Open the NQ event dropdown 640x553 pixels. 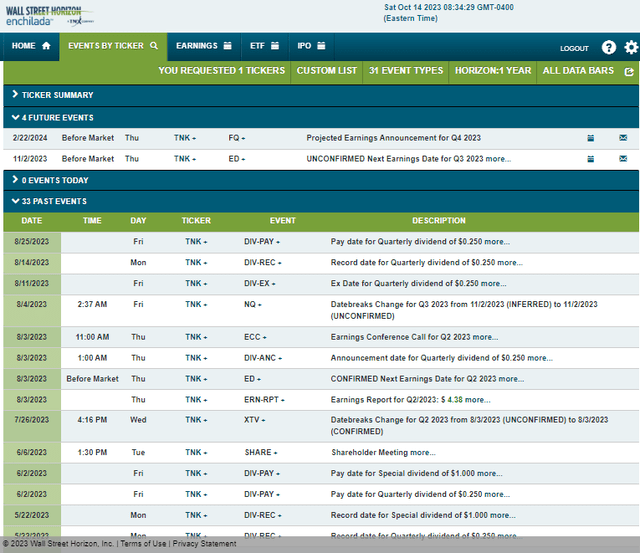point(253,304)
